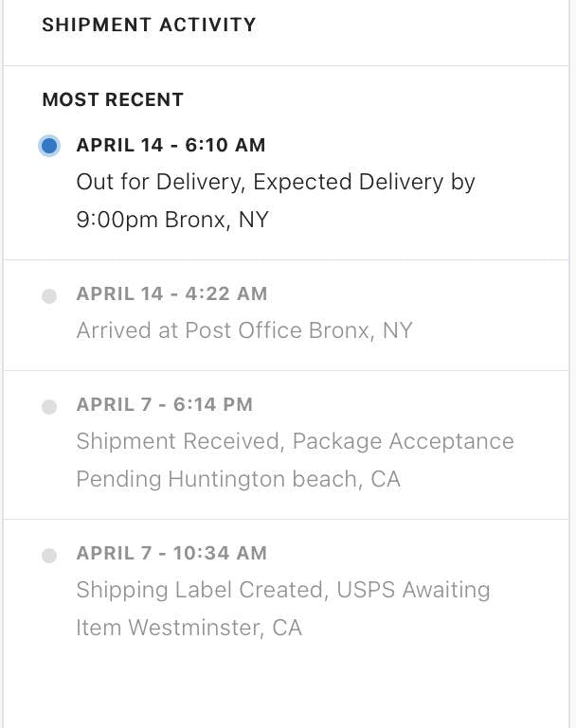Click the "Shipping Label Created" text
Image resolution: width=576 pixels, height=728 pixels.
tap(202, 590)
